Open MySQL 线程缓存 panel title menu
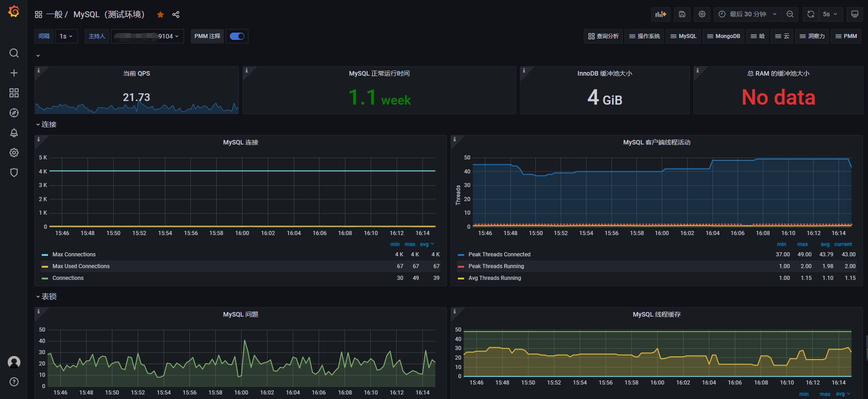This screenshot has height=399, width=868. pos(657,314)
